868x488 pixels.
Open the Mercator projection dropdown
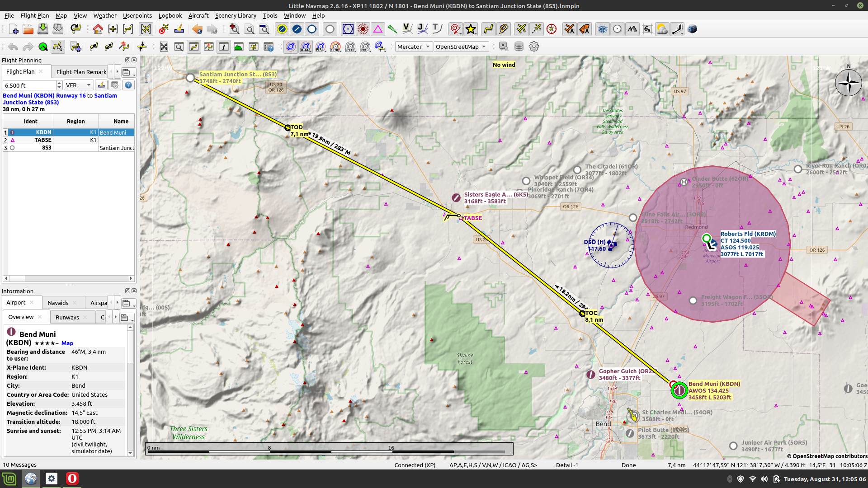(413, 47)
